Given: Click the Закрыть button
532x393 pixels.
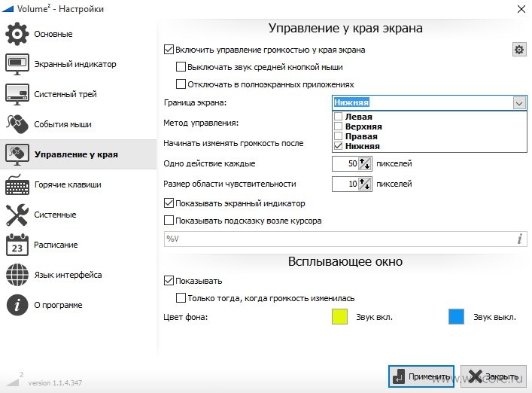Looking at the screenshot, I should click(493, 376).
